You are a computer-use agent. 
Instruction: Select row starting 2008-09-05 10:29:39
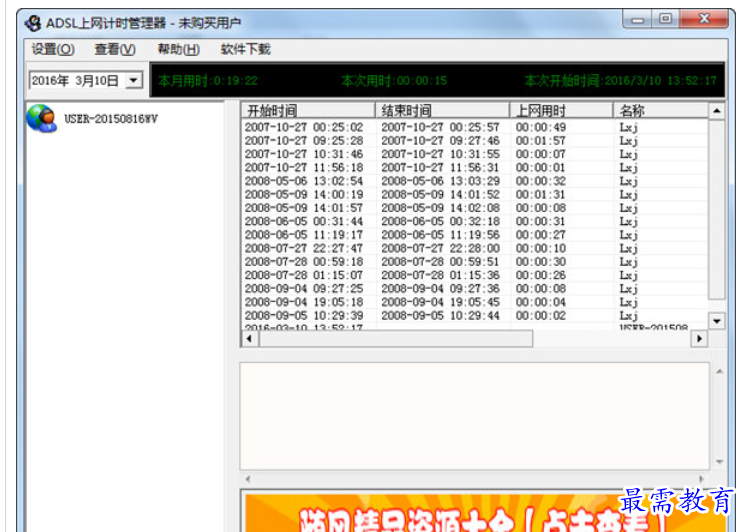[475, 316]
